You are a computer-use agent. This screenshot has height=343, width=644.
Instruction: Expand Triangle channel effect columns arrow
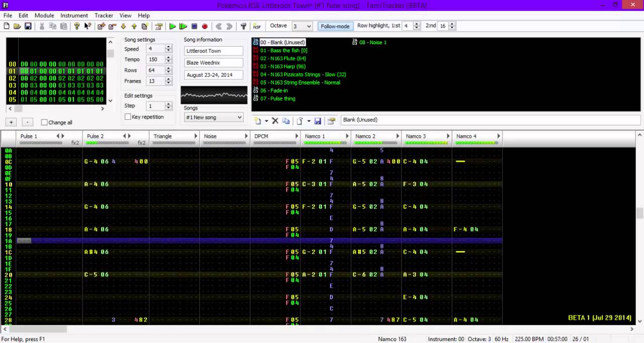196,136
